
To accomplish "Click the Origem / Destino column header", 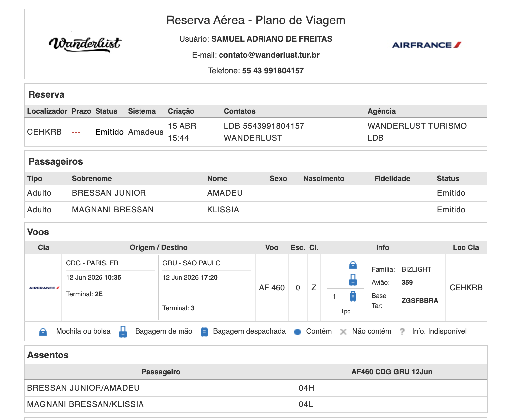I will [158, 248].
